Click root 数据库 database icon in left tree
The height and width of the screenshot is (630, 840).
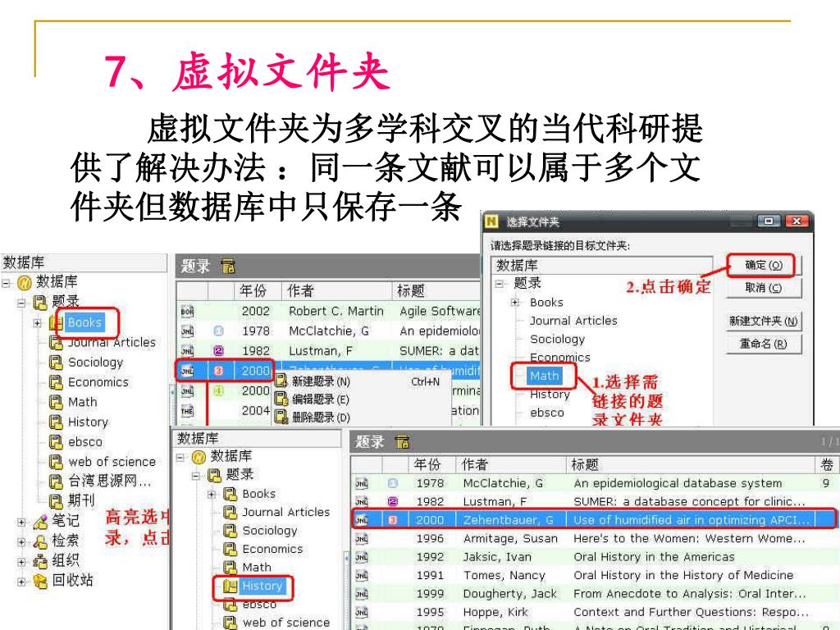tap(24, 282)
